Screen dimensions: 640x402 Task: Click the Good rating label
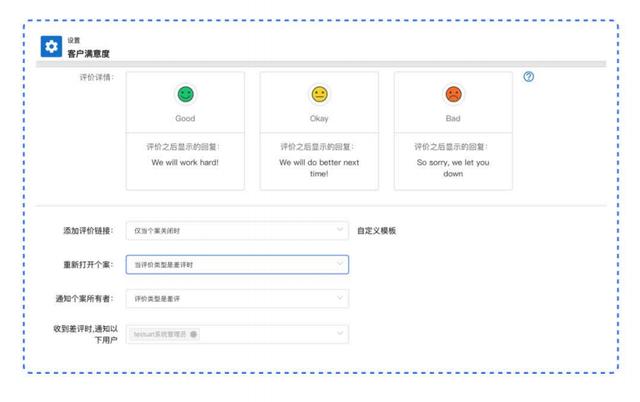(x=185, y=118)
